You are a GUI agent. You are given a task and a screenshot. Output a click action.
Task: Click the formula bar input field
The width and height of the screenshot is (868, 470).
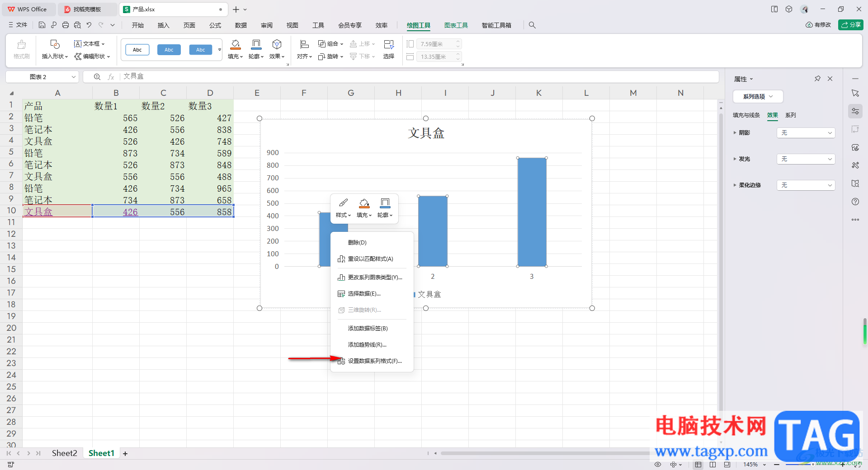pos(419,77)
